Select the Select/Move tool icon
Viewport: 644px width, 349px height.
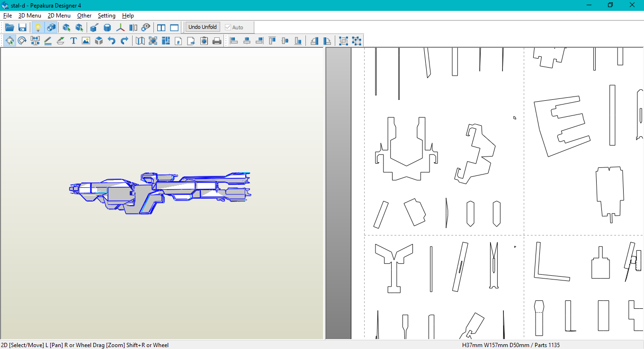tap(9, 41)
